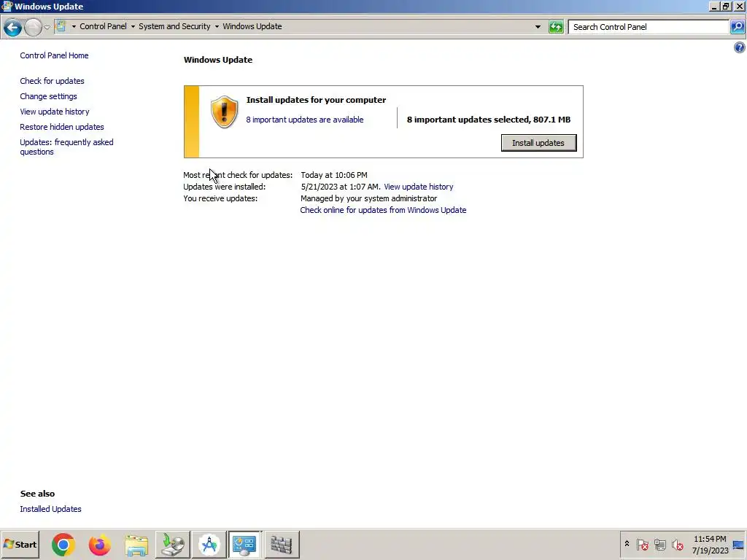
Task: Open the recent pages dropdown arrow
Action: (47, 28)
